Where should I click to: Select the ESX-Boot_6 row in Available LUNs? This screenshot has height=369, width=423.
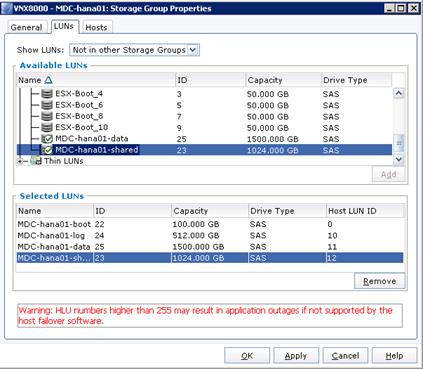tap(204, 105)
